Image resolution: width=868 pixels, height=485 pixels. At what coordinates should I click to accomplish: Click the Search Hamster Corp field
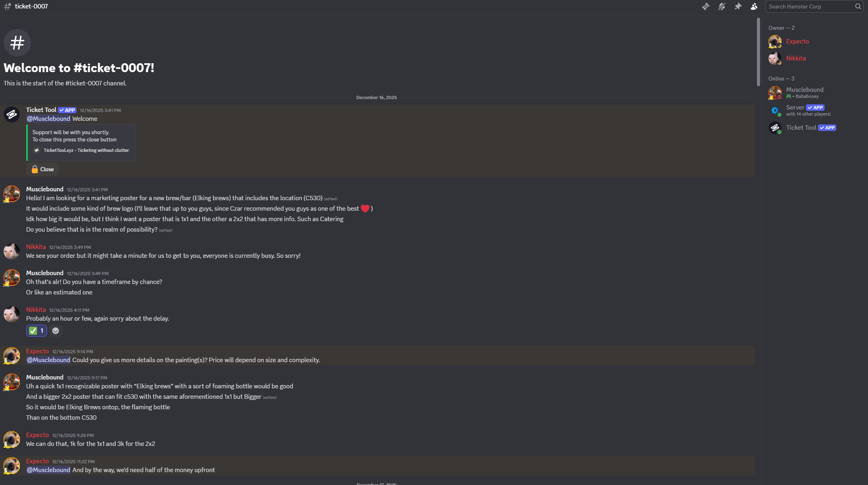pos(809,6)
